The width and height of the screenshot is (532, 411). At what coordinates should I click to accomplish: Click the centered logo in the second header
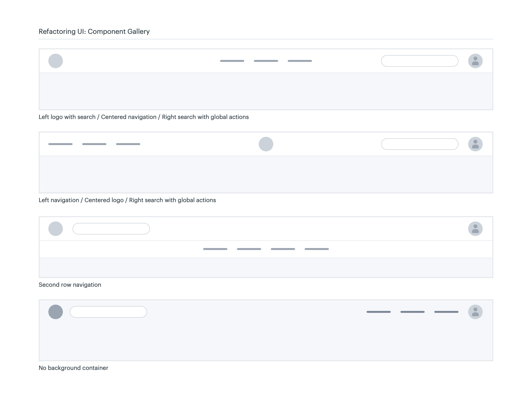(266, 144)
